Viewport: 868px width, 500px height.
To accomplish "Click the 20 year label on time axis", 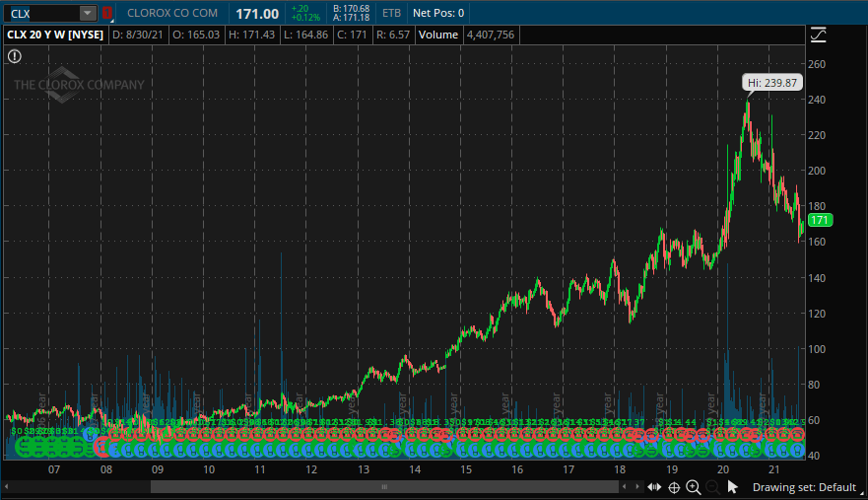I will pyautogui.click(x=723, y=469).
